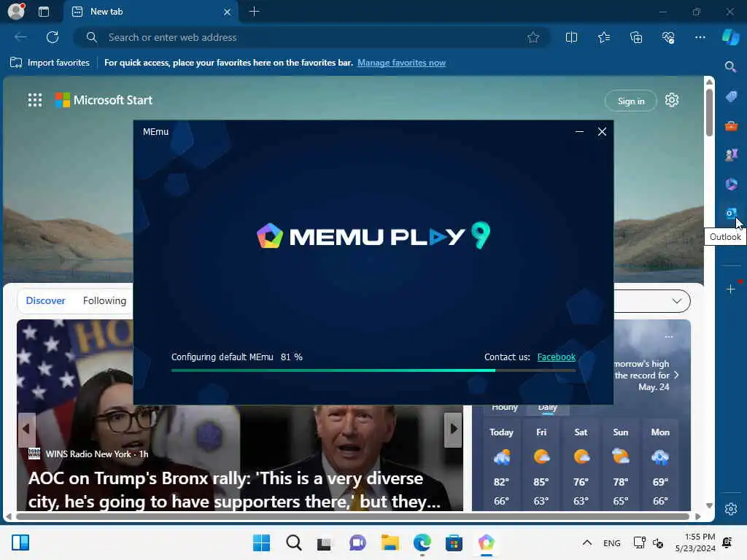747x560 pixels.
Task: Click the Task View icon on taskbar
Action: 325,542
